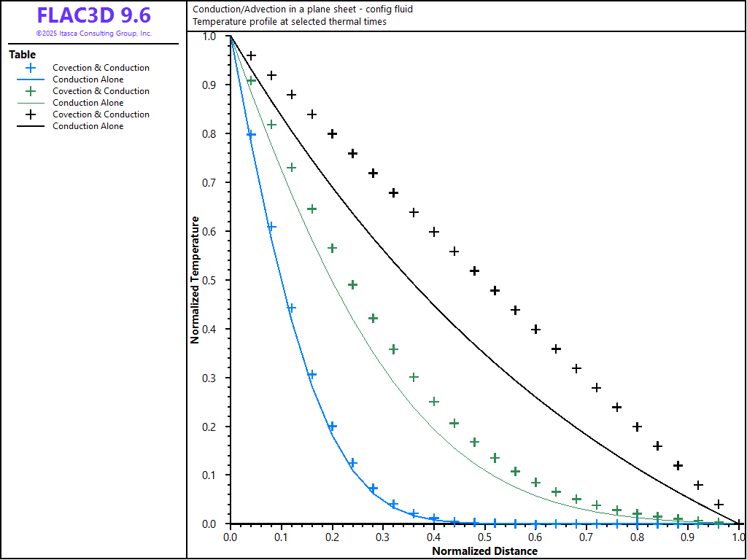Viewport: 747px width, 560px height.
Task: Click the black plus data point at temperature 0.8
Action: pos(332,133)
